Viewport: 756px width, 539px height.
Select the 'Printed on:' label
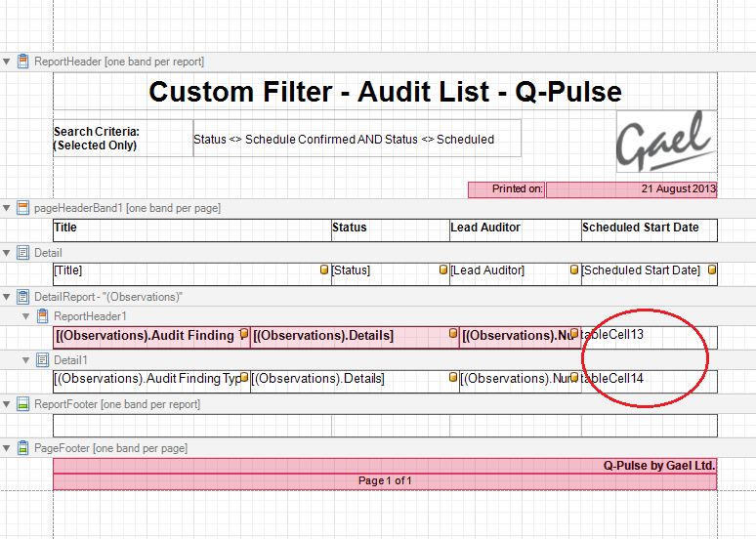pos(506,189)
